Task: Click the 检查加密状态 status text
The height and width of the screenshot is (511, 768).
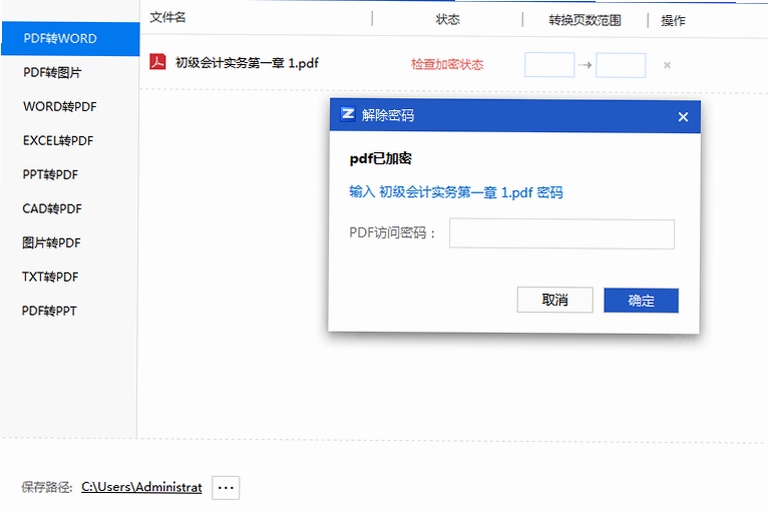Action: [x=447, y=64]
